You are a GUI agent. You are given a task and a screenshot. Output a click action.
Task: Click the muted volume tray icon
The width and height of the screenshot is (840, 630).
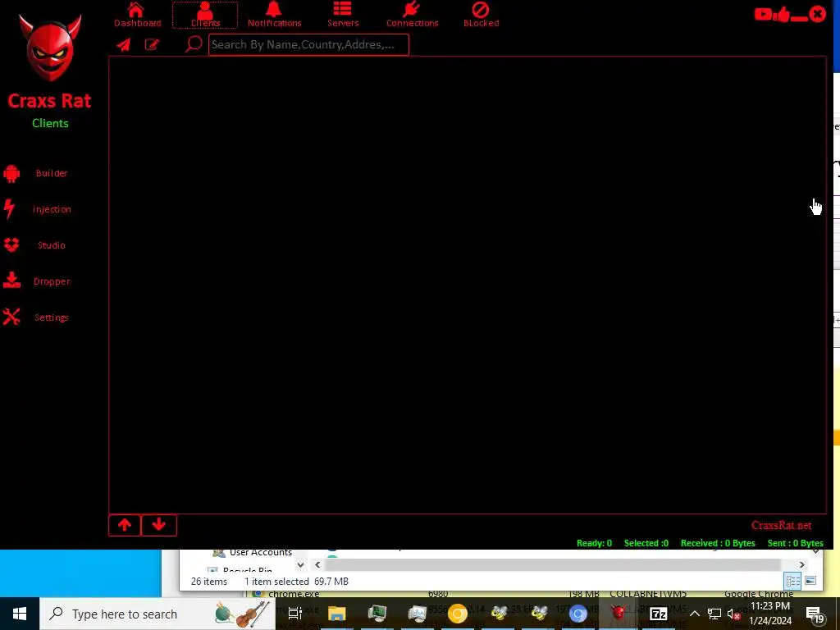pyautogui.click(x=734, y=614)
